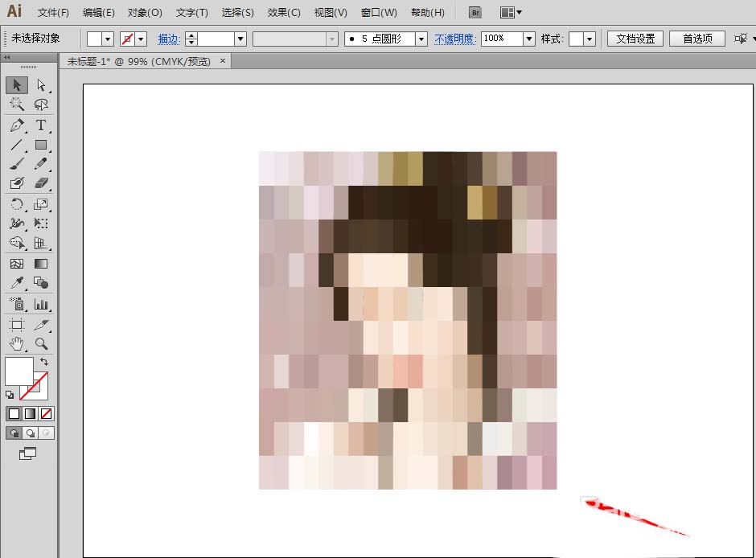Image resolution: width=756 pixels, height=558 pixels.
Task: Open the 视图(V) menu
Action: (x=331, y=13)
